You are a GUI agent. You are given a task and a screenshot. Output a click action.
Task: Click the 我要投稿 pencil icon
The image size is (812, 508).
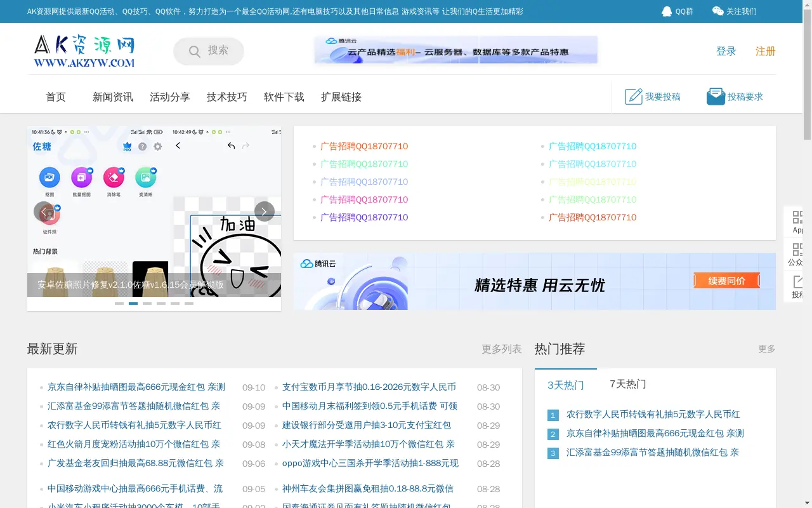point(634,97)
